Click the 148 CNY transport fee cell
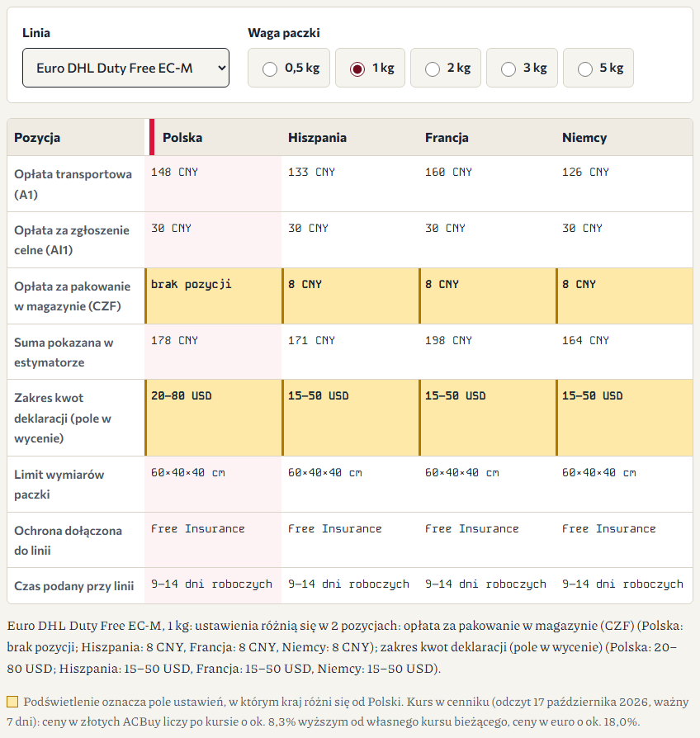This screenshot has width=700, height=738. (213, 183)
